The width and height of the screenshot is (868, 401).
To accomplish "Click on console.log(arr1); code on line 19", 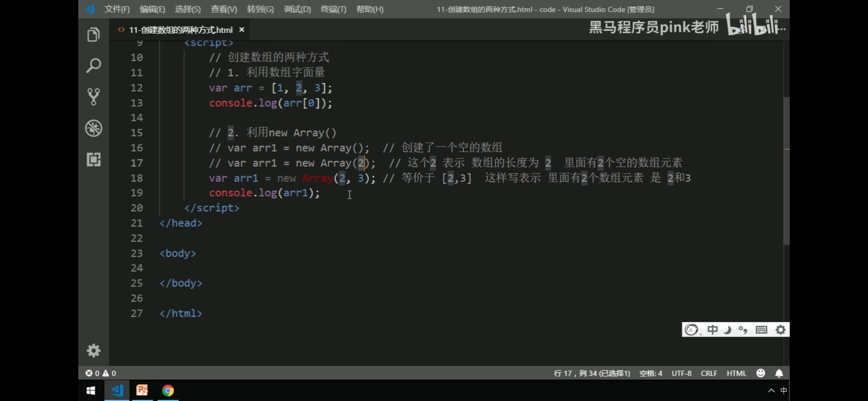I will click(x=264, y=193).
